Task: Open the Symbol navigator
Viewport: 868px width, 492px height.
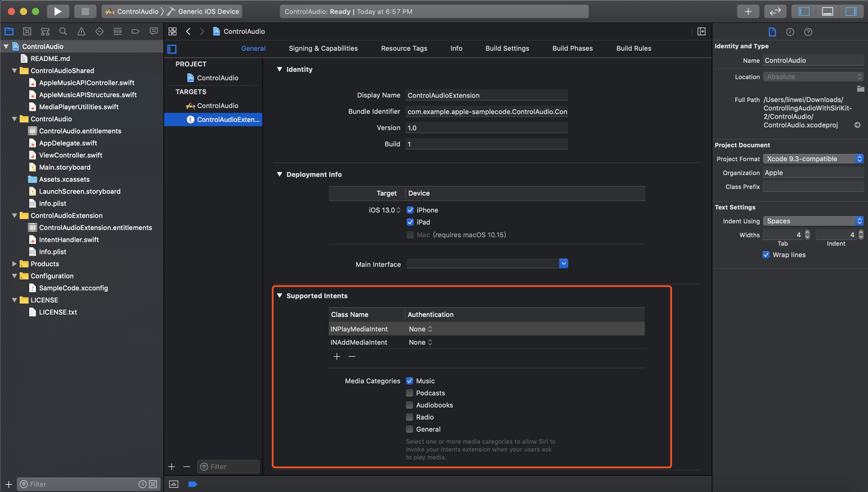Action: pyautogui.click(x=45, y=31)
